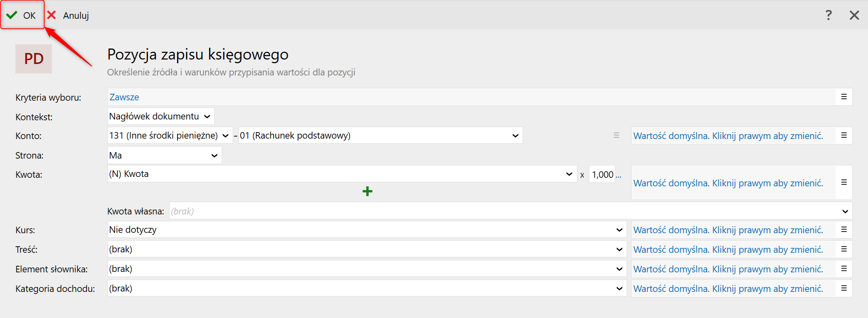This screenshot has height=318, width=868.
Task: Open the menu icon on the Kategoria dochodu row
Action: tap(844, 288)
